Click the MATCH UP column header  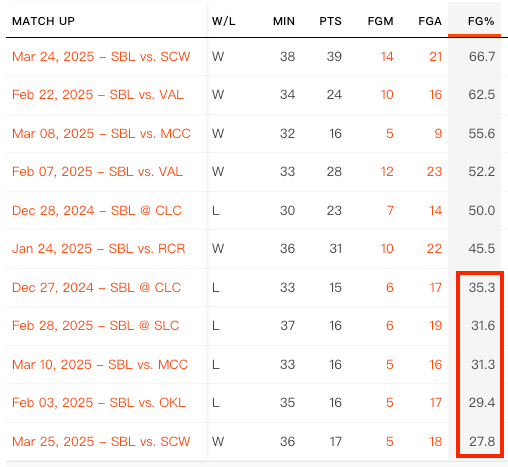tap(43, 21)
